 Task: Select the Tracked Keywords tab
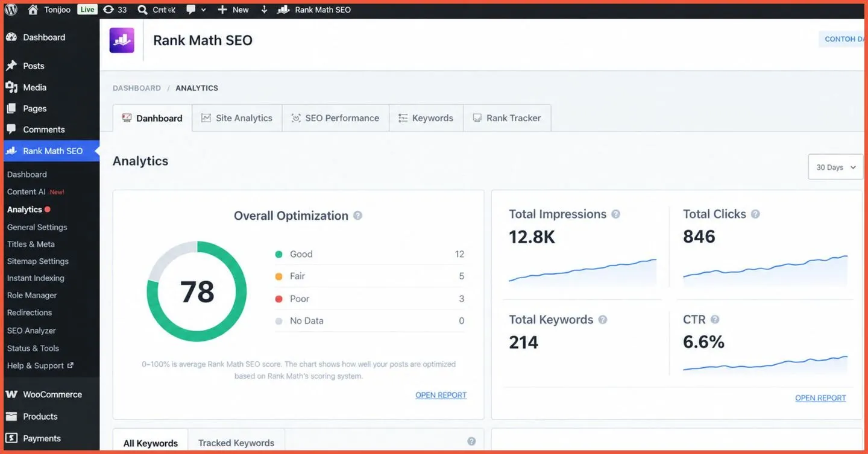click(236, 443)
